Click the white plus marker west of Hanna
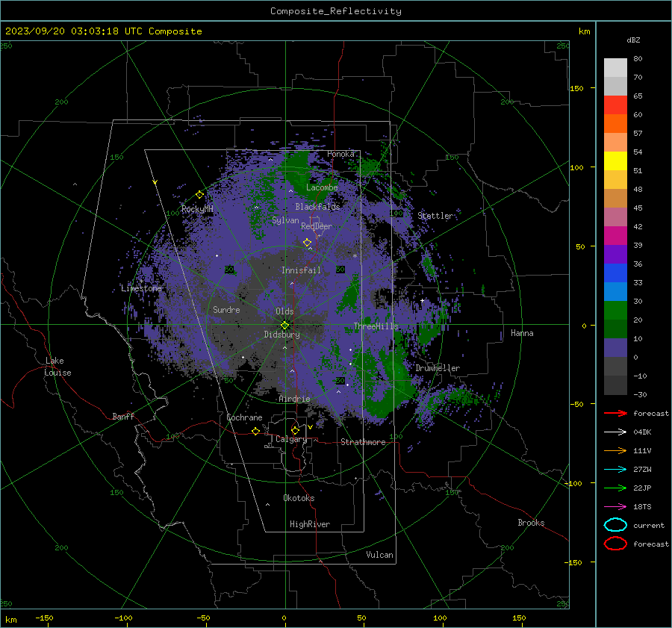This screenshot has width=672, height=628. (x=422, y=300)
